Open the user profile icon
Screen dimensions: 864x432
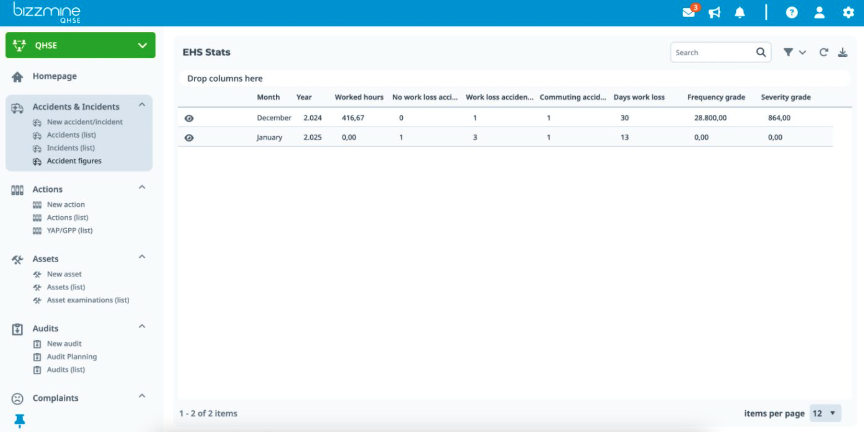point(820,13)
